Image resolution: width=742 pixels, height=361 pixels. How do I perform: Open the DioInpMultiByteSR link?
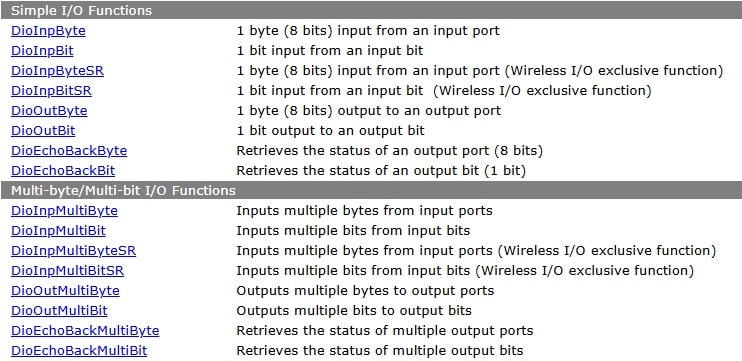coord(73,251)
